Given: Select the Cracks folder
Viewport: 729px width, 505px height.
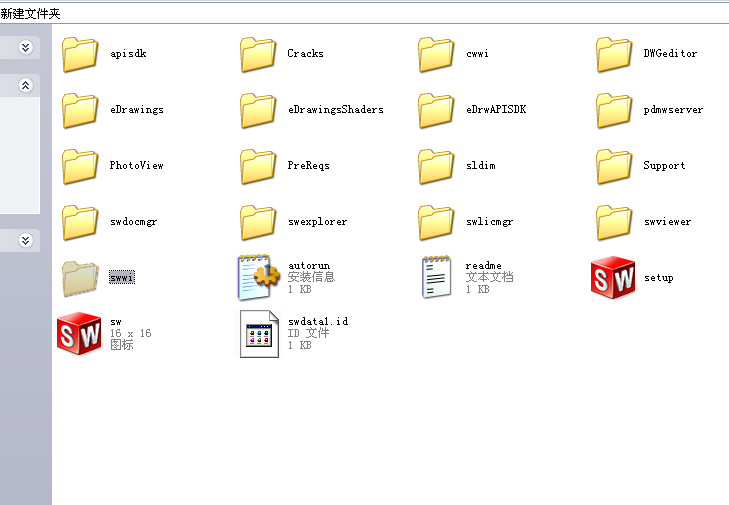Looking at the screenshot, I should (x=258, y=54).
